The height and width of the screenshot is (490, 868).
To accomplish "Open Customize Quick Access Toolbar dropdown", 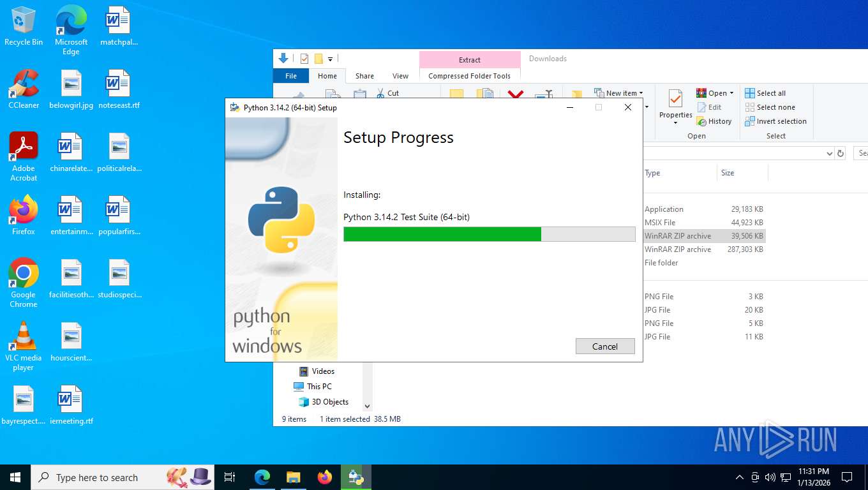I will 330,59.
